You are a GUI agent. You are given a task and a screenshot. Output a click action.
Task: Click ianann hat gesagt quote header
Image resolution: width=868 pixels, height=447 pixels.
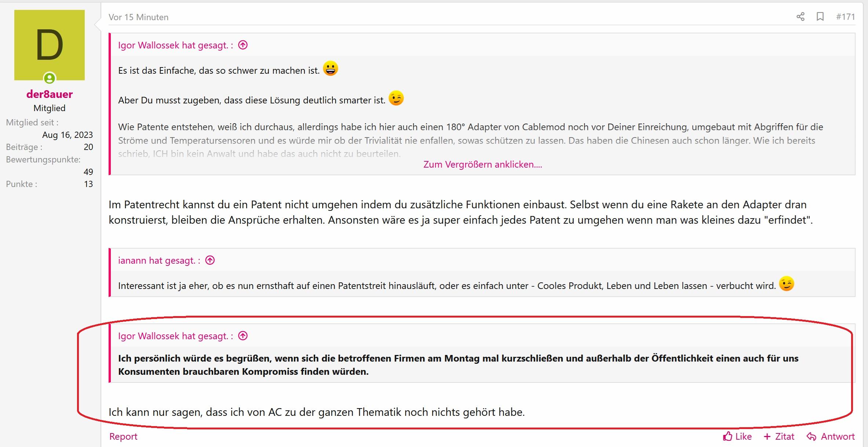click(x=159, y=260)
